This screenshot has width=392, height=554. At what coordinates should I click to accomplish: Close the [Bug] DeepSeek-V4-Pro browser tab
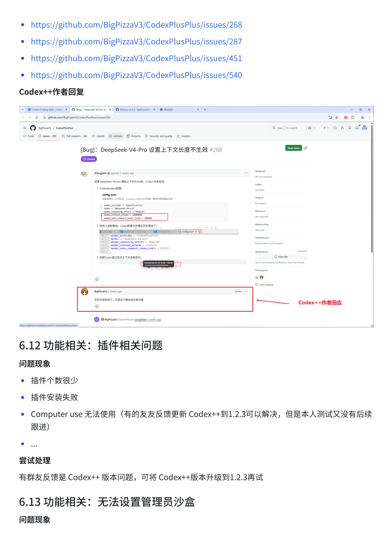tap(110, 110)
